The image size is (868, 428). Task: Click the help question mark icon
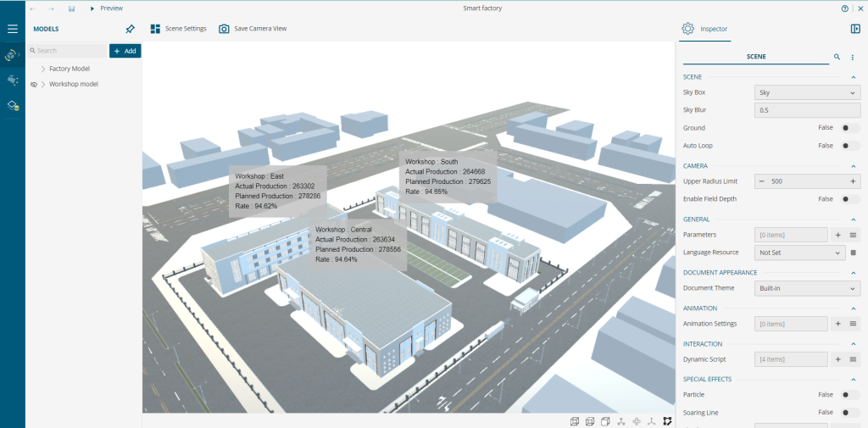[844, 8]
